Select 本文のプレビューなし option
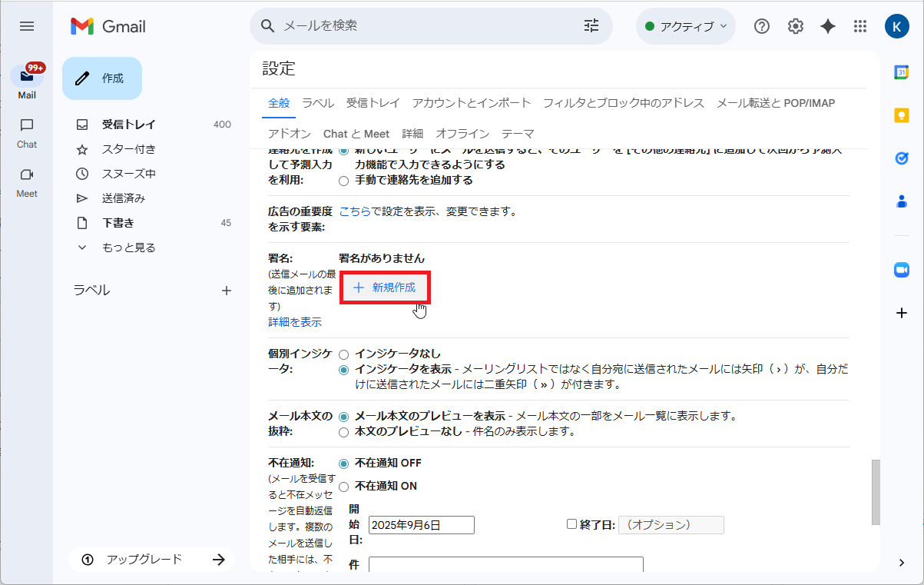The image size is (924, 585). (343, 431)
